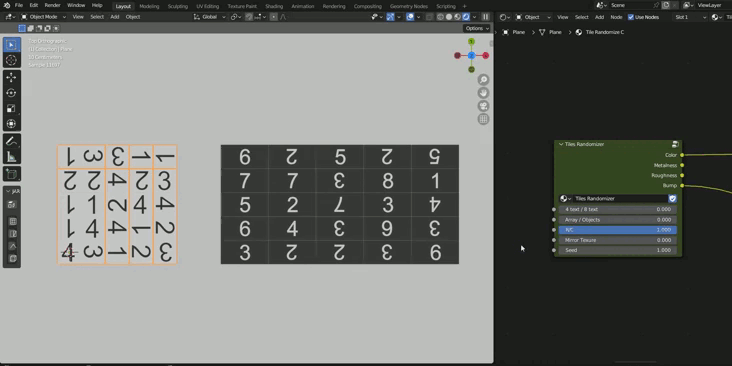This screenshot has height=366, width=732.
Task: Click the green Y axis on gizmo
Action: coord(472,42)
